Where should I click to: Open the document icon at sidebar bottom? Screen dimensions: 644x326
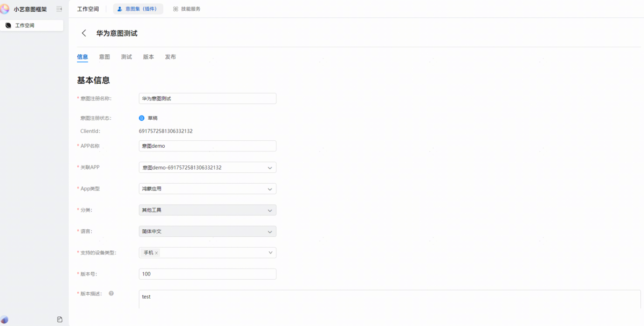pyautogui.click(x=60, y=320)
